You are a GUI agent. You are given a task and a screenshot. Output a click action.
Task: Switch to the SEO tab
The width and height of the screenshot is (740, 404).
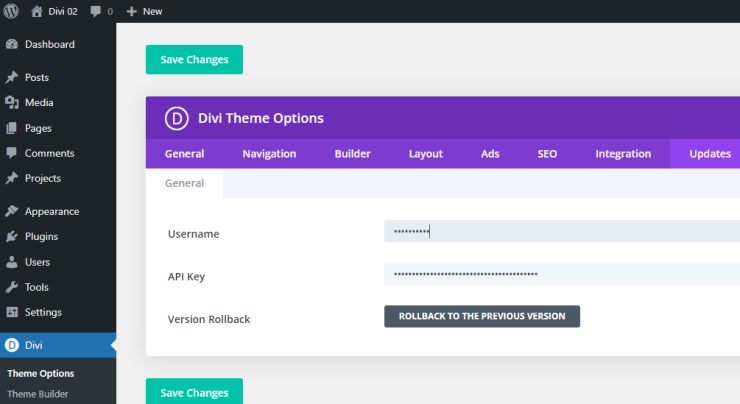tap(547, 153)
